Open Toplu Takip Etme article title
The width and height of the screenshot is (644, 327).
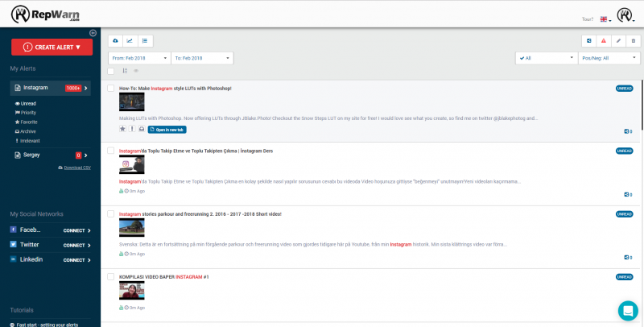(196, 151)
